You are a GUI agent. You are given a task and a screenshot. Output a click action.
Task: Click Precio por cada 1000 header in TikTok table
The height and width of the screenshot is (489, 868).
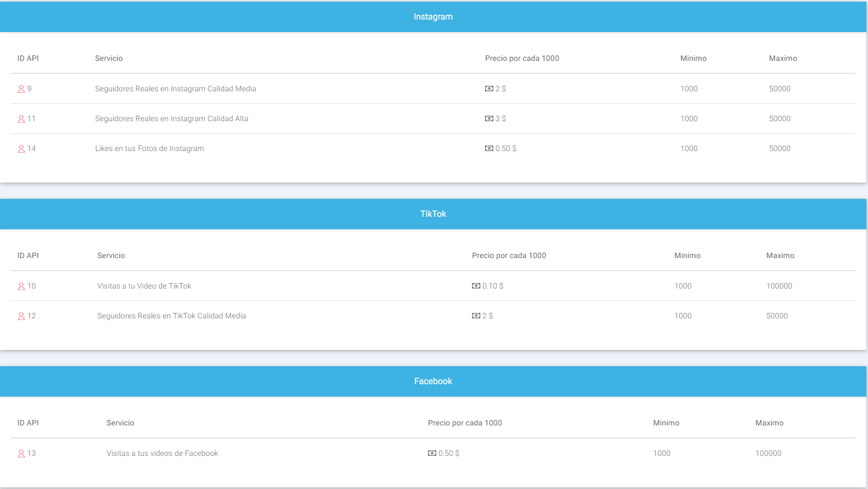[x=509, y=255]
